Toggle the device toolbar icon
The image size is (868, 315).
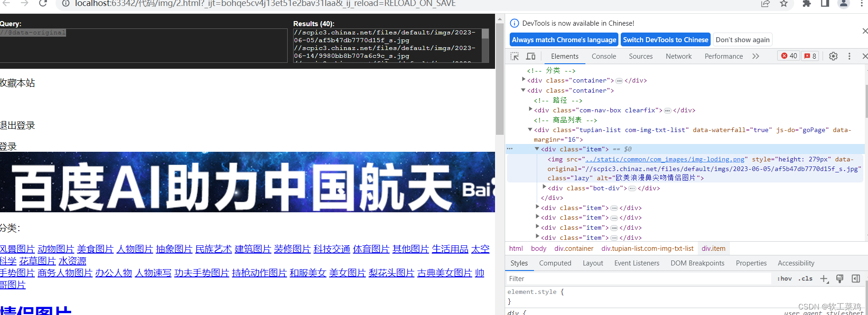[531, 56]
